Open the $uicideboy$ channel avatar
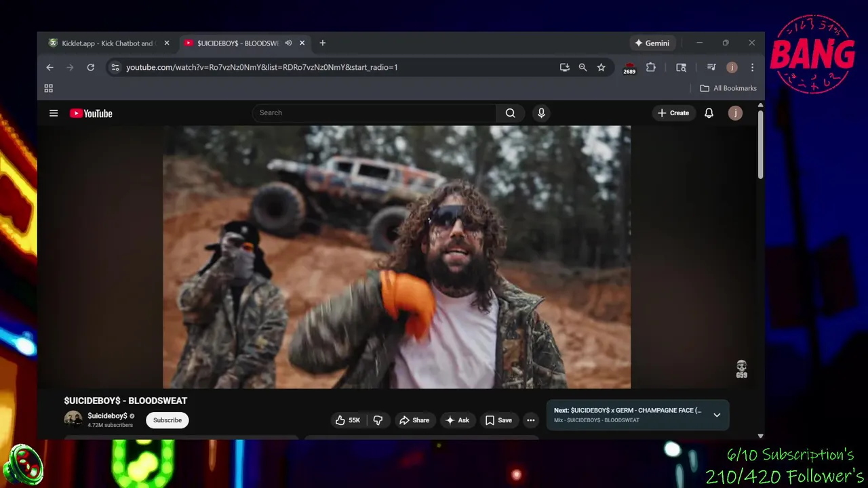868x488 pixels. 73,420
